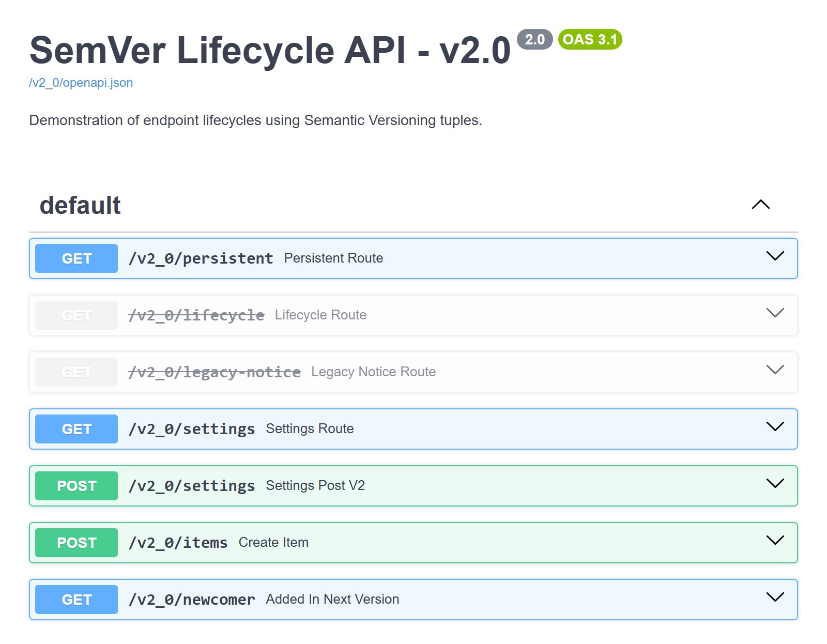This screenshot has height=644, width=827.
Task: Click the default tag heading
Action: 80,205
